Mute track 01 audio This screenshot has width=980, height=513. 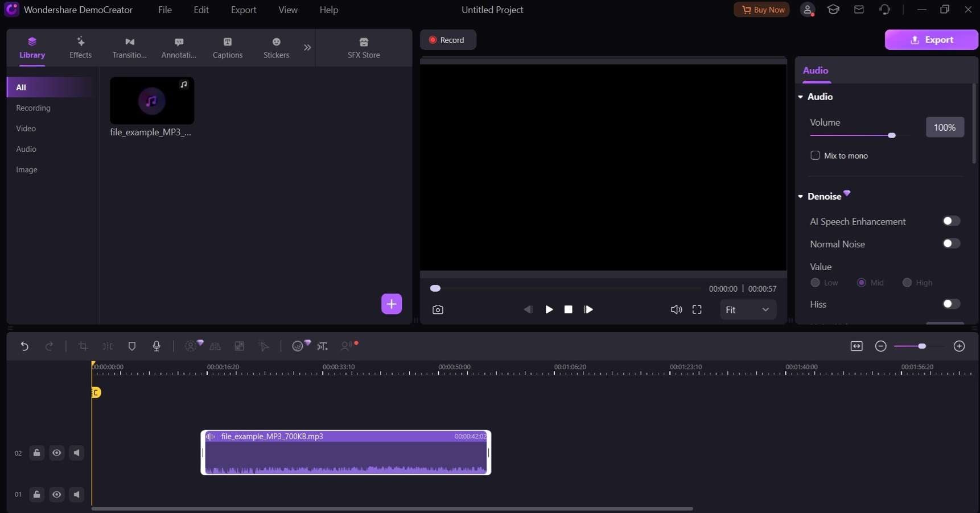(76, 494)
